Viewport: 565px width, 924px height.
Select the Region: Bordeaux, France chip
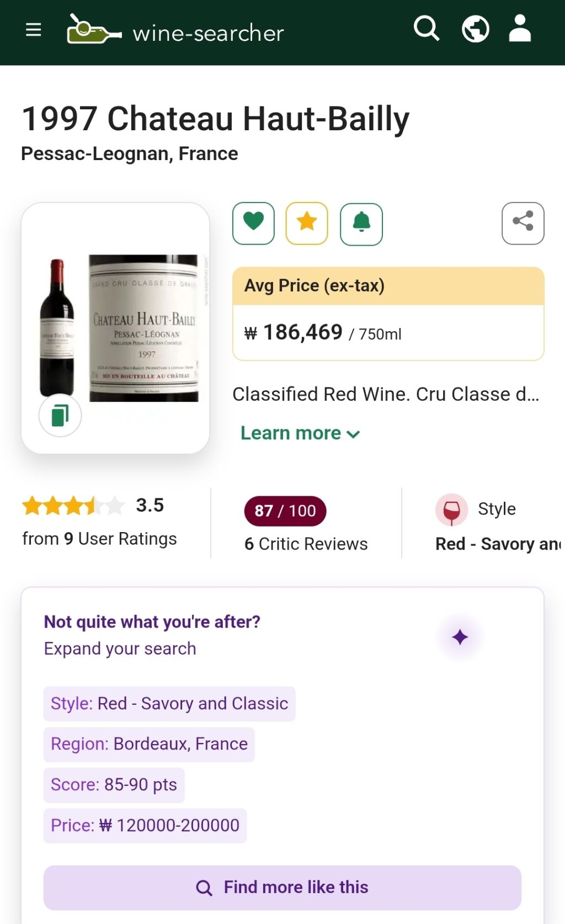tap(149, 745)
